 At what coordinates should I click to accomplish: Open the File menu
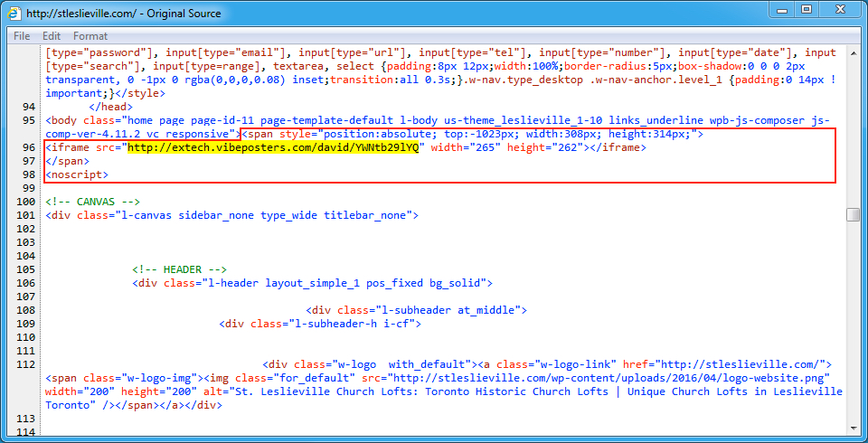coord(22,36)
